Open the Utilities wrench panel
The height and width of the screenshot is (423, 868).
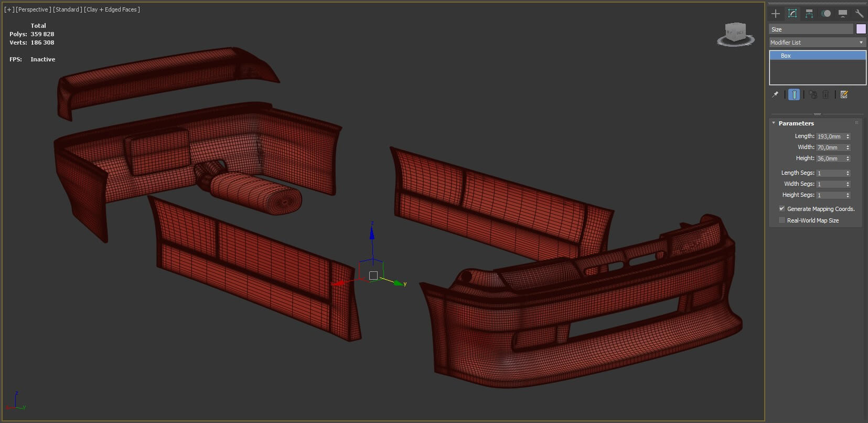(x=859, y=14)
